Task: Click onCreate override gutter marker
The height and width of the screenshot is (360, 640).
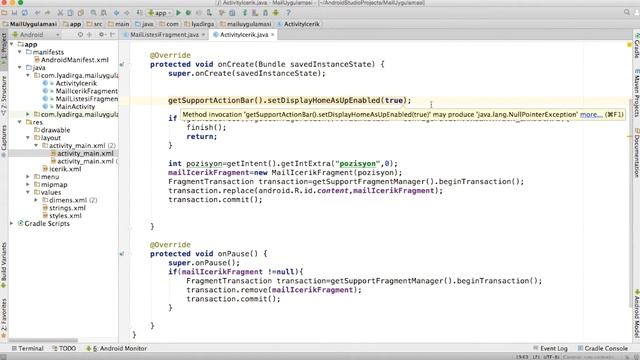Action: click(122, 64)
